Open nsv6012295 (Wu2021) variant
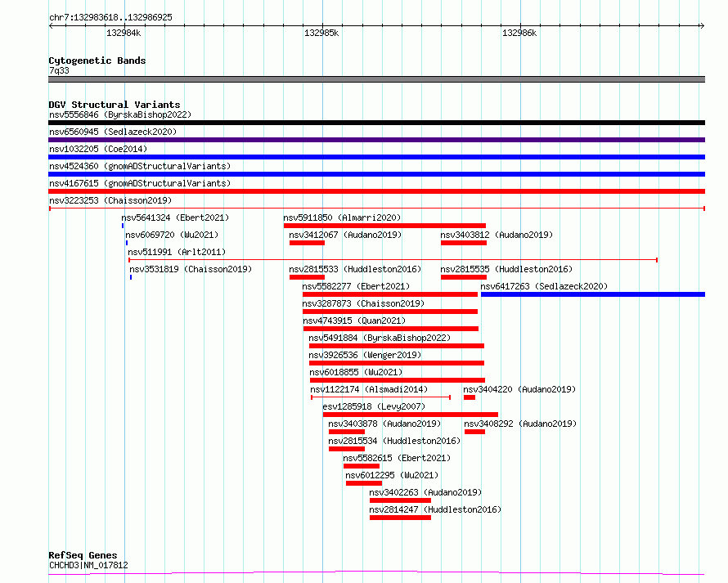Viewport: 728px width, 583px height. click(392, 475)
